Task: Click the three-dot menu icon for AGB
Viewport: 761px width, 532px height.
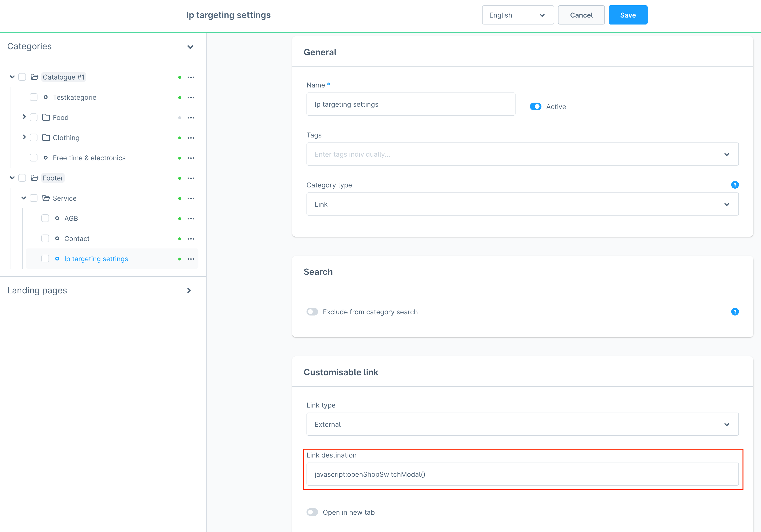Action: [x=192, y=219]
